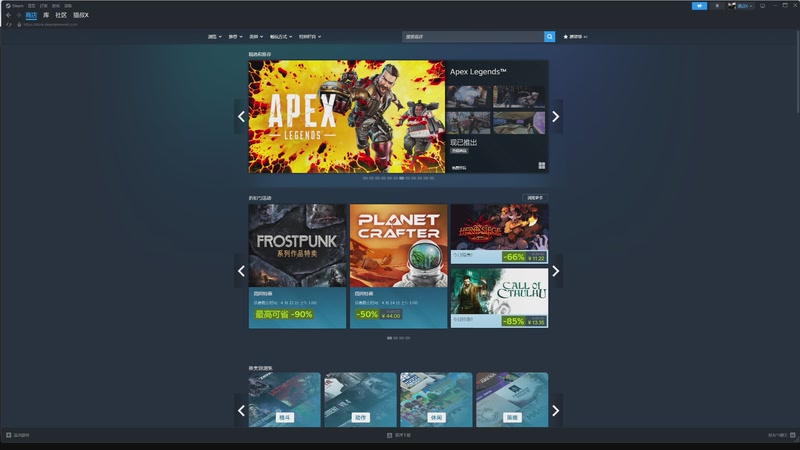This screenshot has width=800, height=450.
Task: Go forward using the right navigation arrow
Action: coord(18,15)
